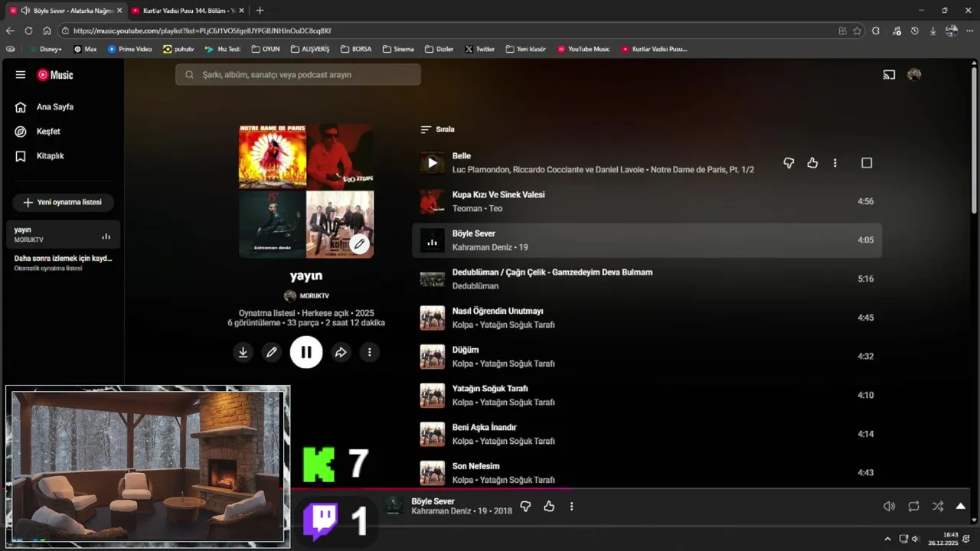Viewport: 980px width, 551px height.
Task: Download the yayın playlist
Action: click(x=243, y=352)
